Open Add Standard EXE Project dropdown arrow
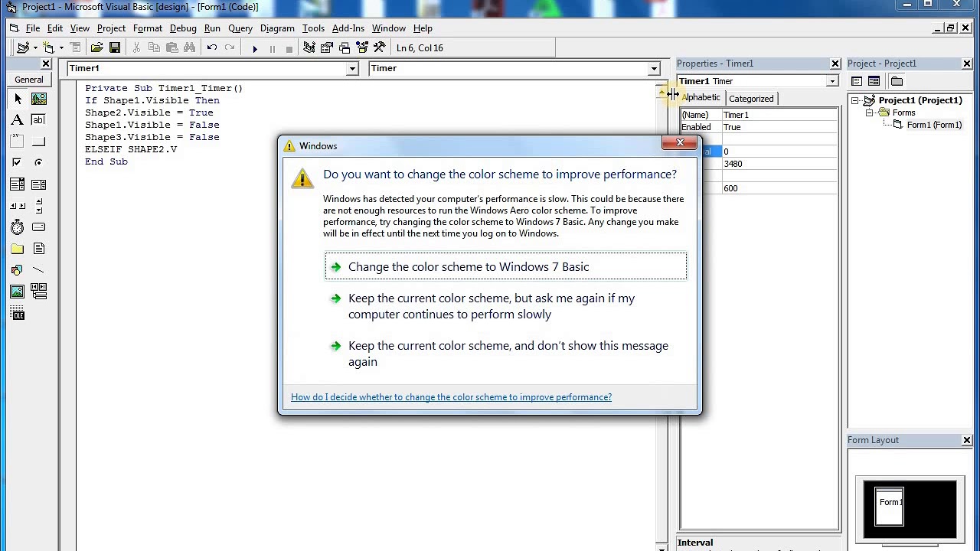 (x=34, y=48)
